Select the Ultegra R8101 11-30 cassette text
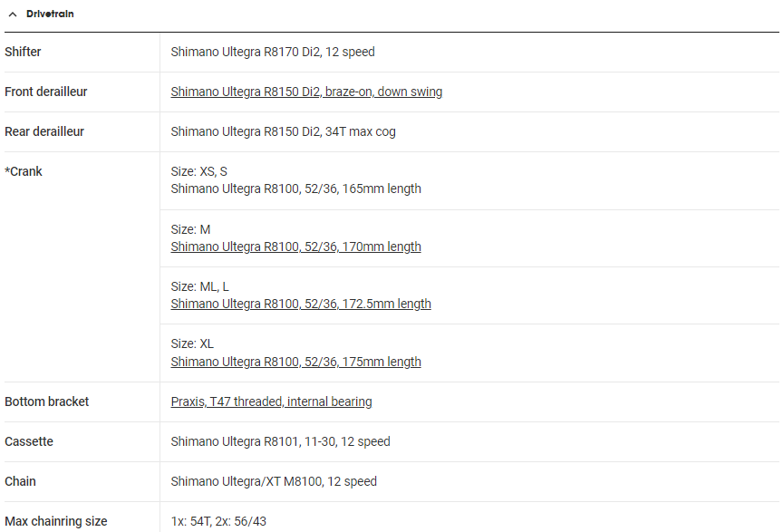The height and width of the screenshot is (532, 783). coord(280,441)
